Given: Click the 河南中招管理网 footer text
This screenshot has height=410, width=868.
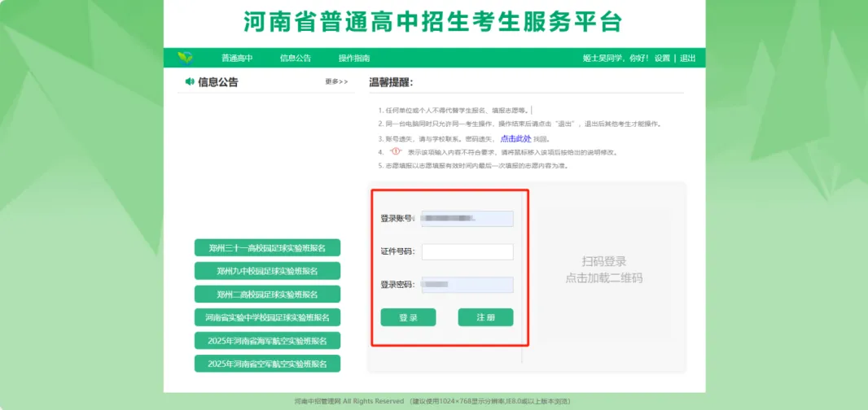Looking at the screenshot, I should [318, 401].
